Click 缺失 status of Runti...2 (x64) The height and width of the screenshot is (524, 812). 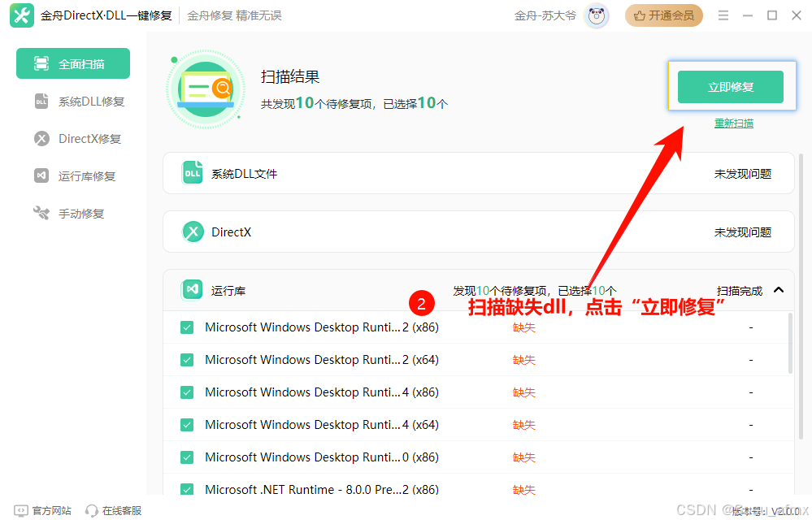coord(524,360)
